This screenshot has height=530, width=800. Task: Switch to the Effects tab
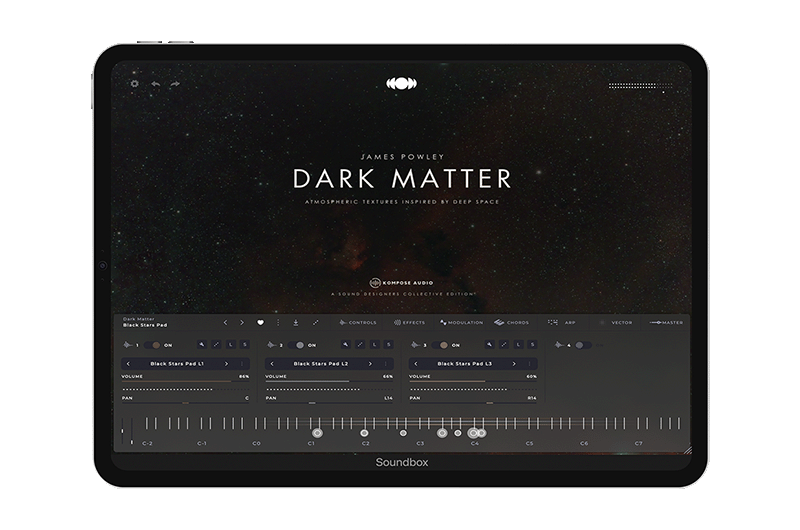[409, 322]
